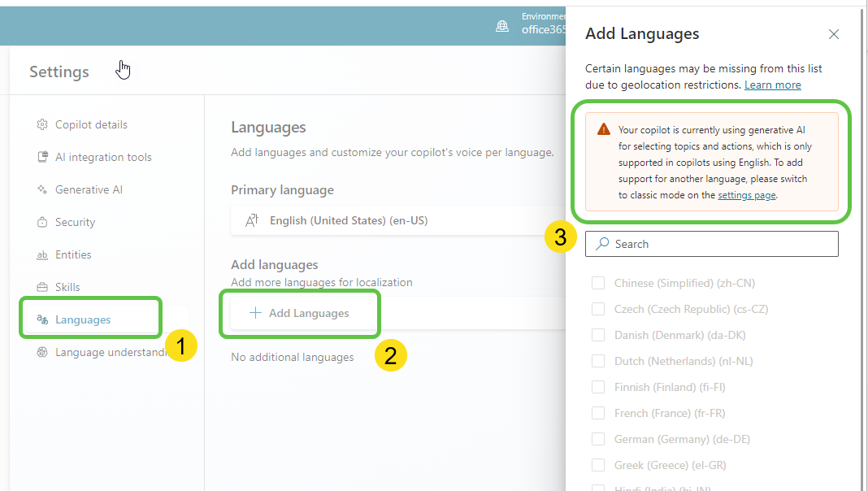This screenshot has height=491, width=868.
Task: Click the Add Languages button
Action: [x=300, y=313]
